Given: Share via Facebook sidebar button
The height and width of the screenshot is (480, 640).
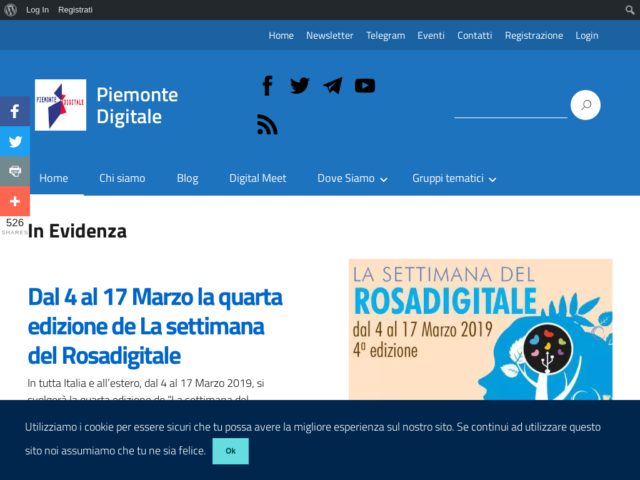Looking at the screenshot, I should pos(15,112).
